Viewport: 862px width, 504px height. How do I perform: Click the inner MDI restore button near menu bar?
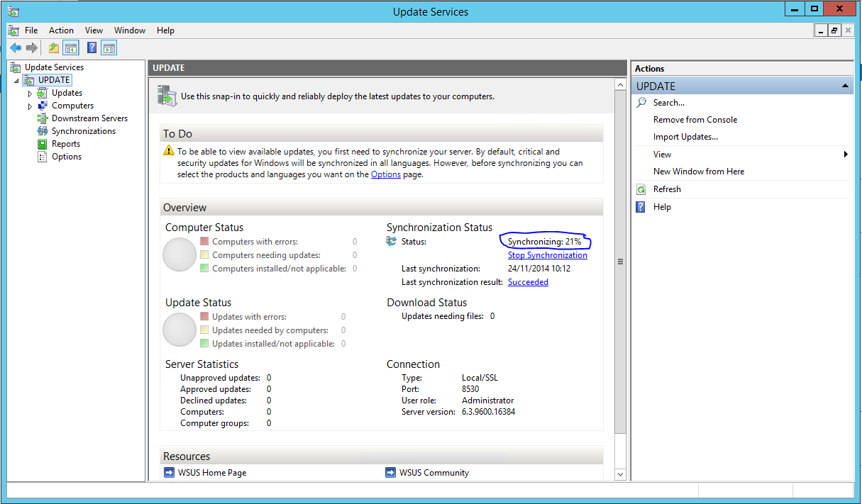click(834, 30)
